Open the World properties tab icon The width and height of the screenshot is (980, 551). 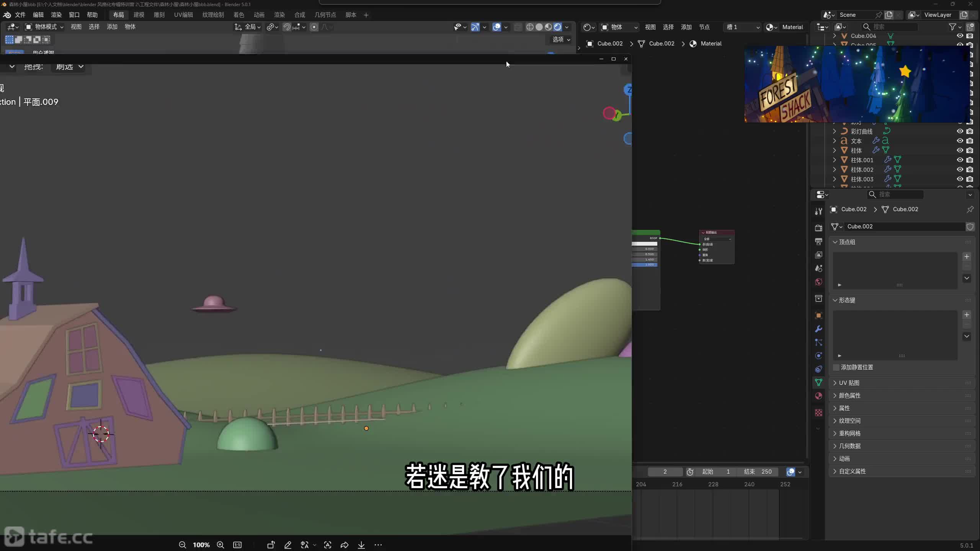point(818,282)
